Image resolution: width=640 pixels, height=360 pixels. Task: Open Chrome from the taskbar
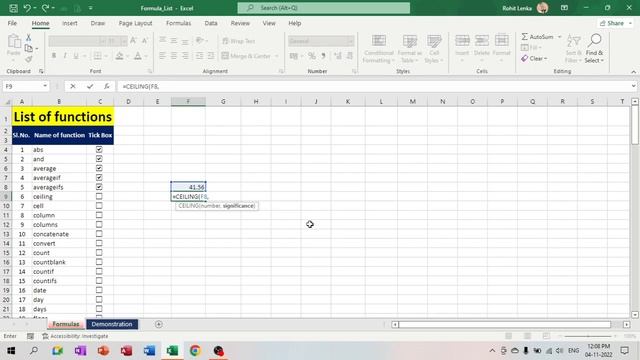coord(195,351)
